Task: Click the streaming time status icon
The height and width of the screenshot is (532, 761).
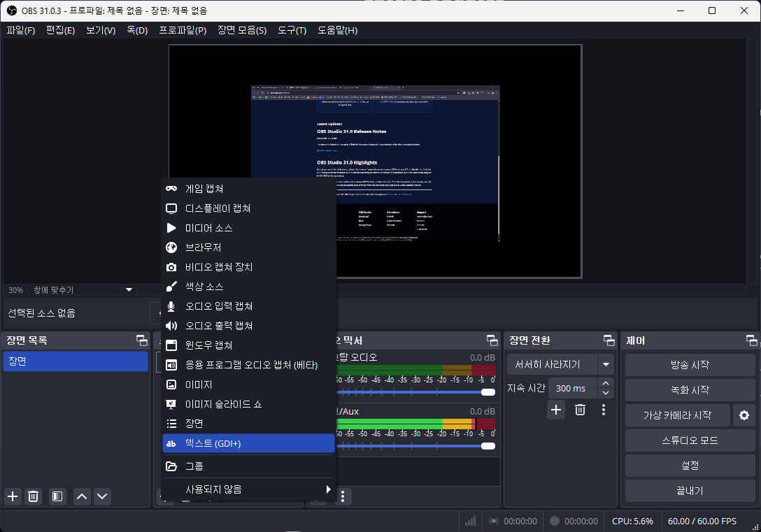Action: [x=494, y=522]
